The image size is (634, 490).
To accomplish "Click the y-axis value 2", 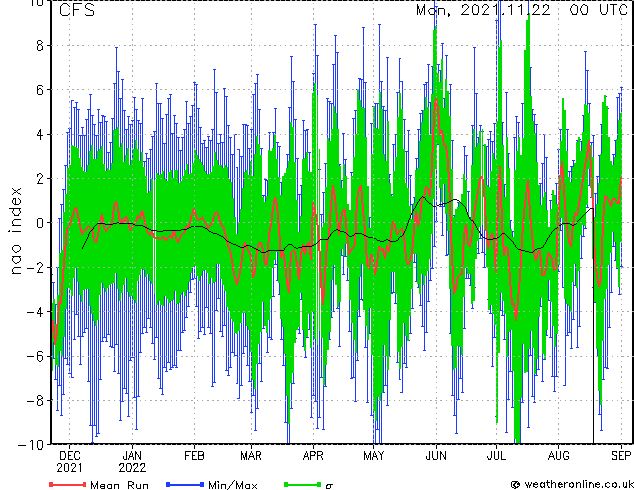I will pos(40,178).
